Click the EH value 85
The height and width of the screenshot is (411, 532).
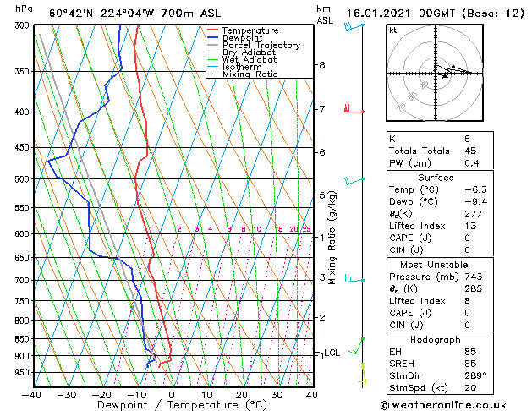pyautogui.click(x=470, y=352)
